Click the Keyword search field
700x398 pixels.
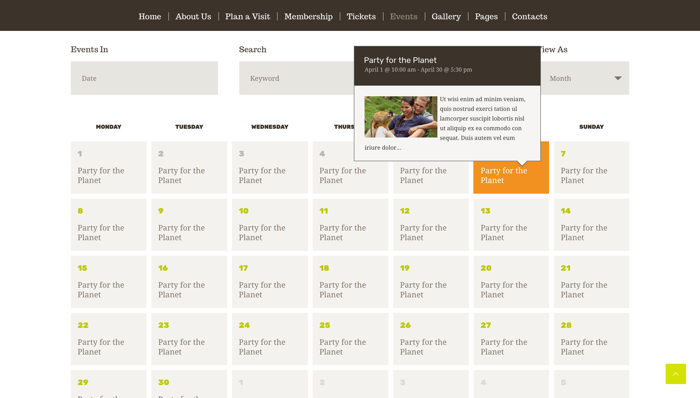(x=296, y=78)
